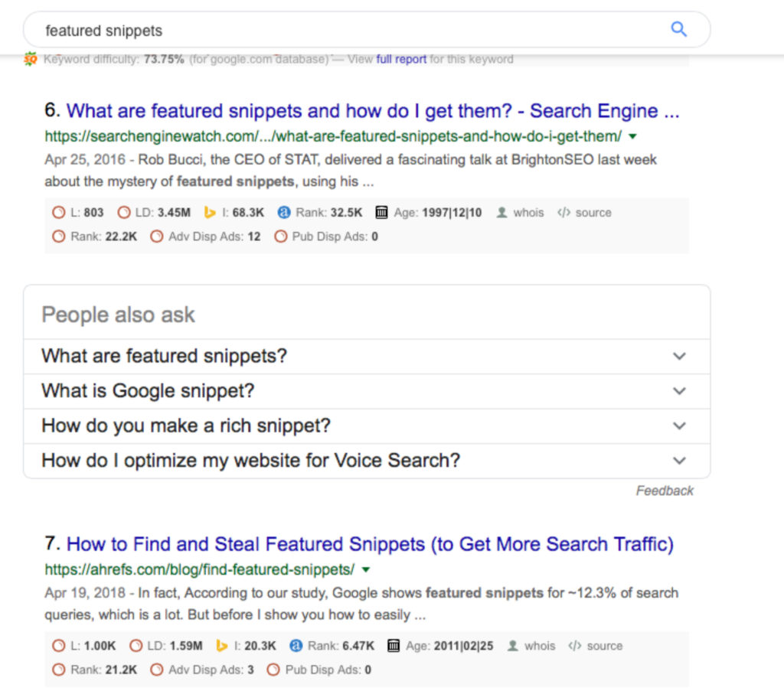The width and height of the screenshot is (784, 688).
Task: Click the Age: 2011|02|25 value
Action: point(463,646)
